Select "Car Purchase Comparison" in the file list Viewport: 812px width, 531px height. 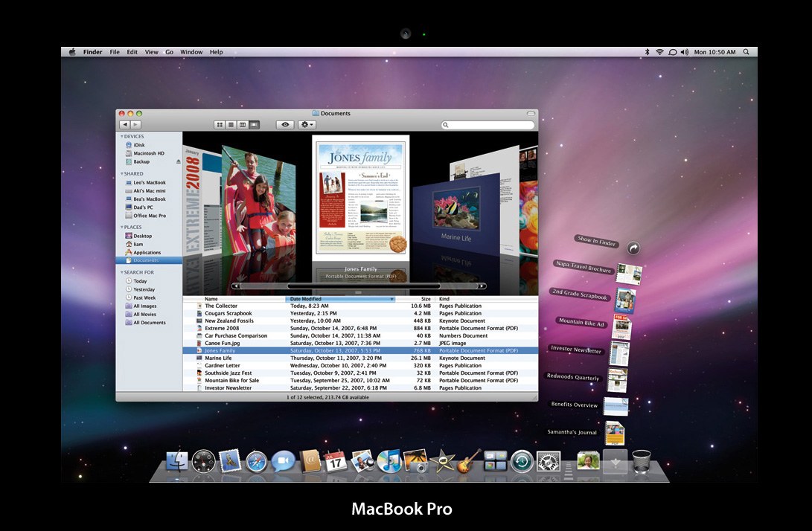point(360,335)
